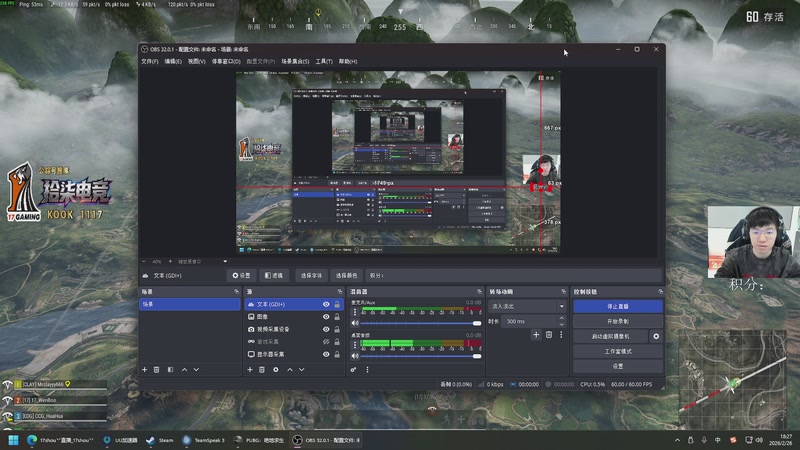Undock the Scenes panel via popout icon
The image size is (800, 450).
click(236, 291)
